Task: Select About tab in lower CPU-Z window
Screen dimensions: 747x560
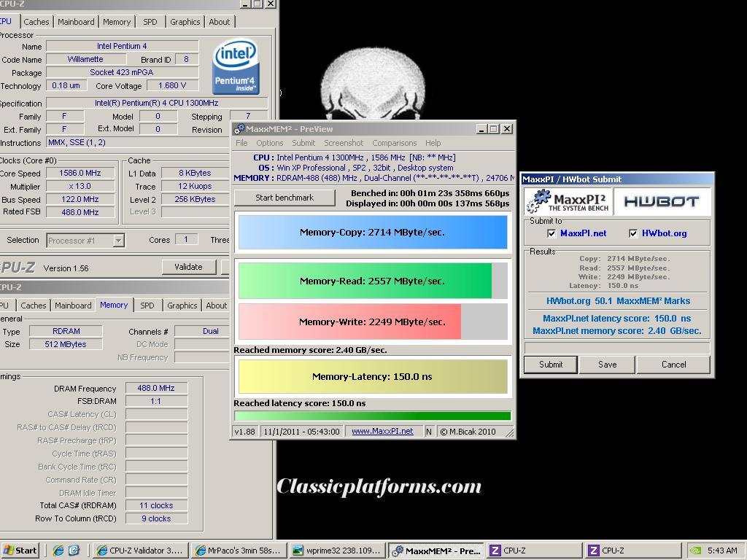Action: [x=216, y=306]
